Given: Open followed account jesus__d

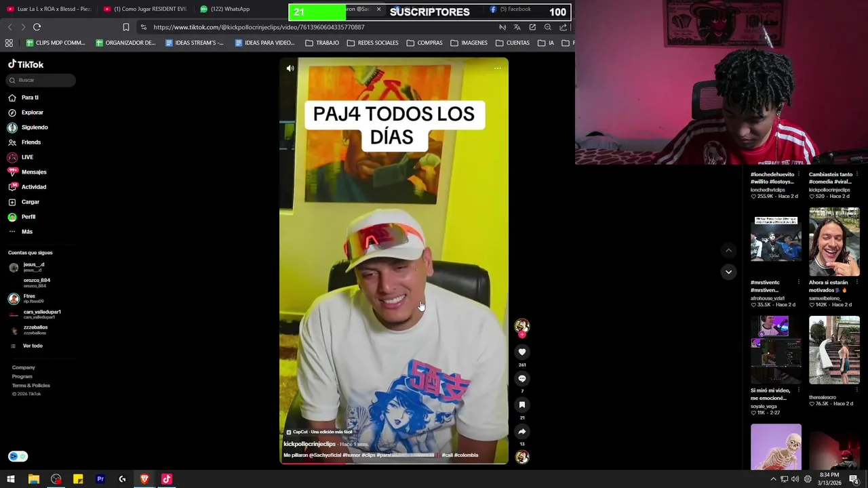Looking at the screenshot, I should (27, 267).
